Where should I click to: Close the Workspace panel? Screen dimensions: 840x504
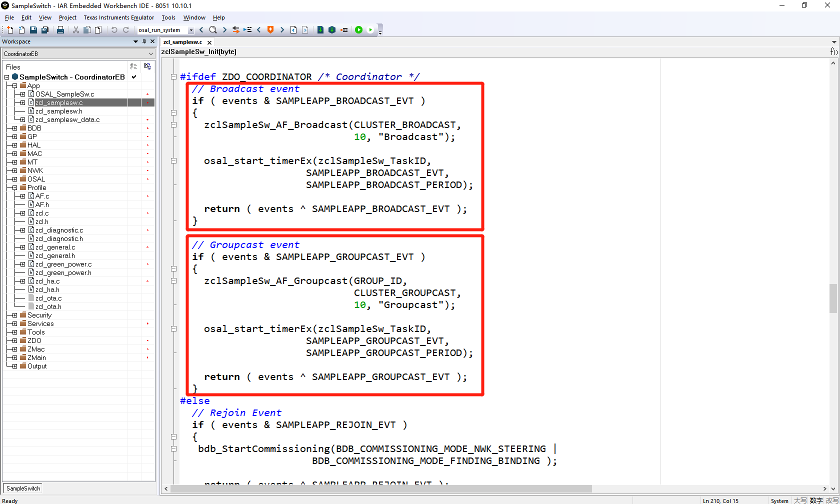(152, 41)
